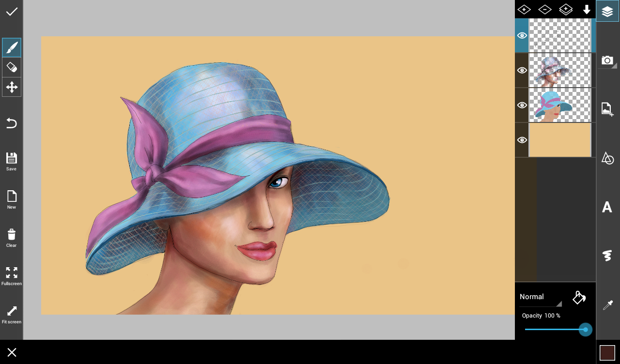The width and height of the screenshot is (620, 364).
Task: Create a New drawing
Action: tap(12, 200)
